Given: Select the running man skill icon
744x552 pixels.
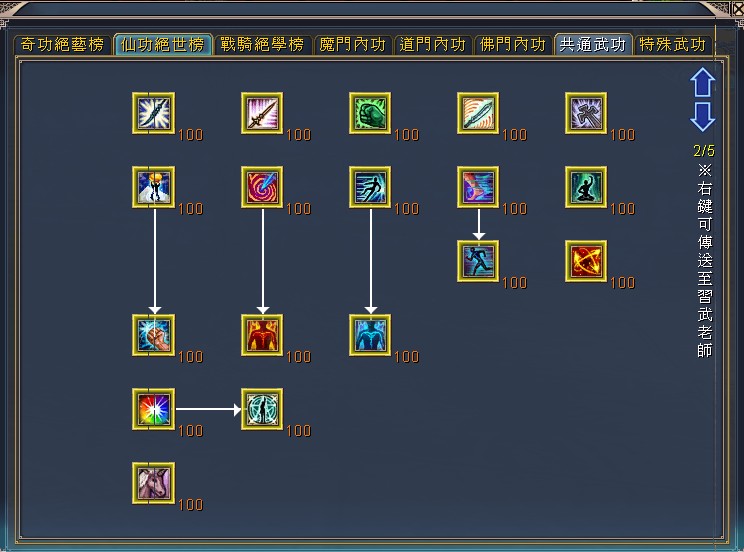Looking at the screenshot, I should (478, 261).
